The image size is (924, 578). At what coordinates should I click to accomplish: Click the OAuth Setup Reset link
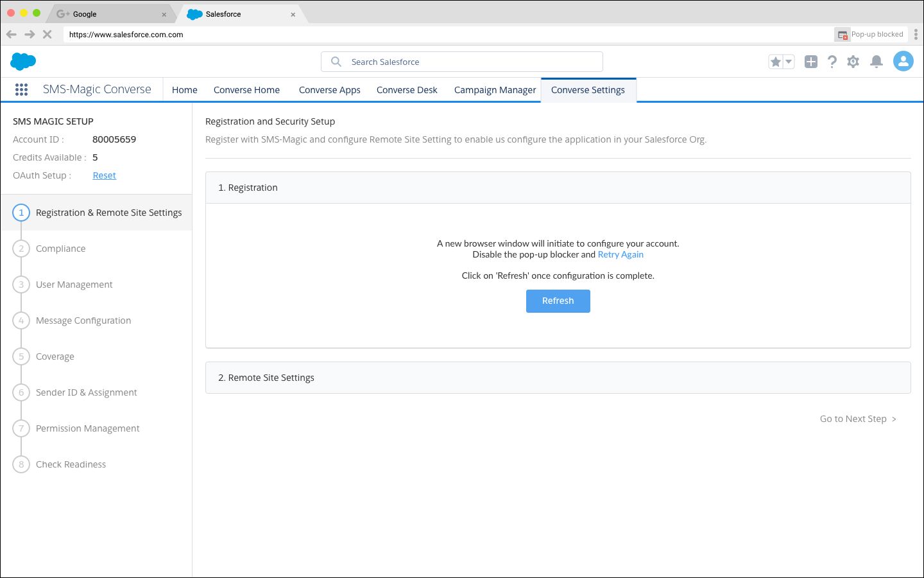point(104,175)
